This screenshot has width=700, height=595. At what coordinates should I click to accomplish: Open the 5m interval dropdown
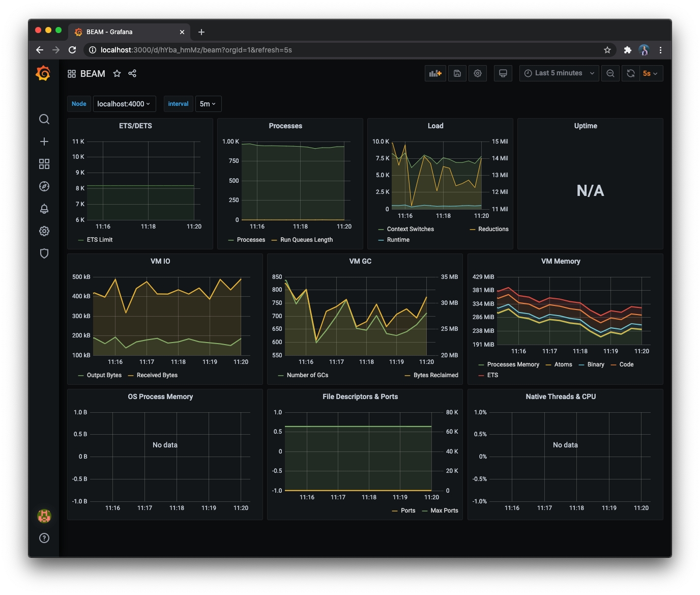208,104
